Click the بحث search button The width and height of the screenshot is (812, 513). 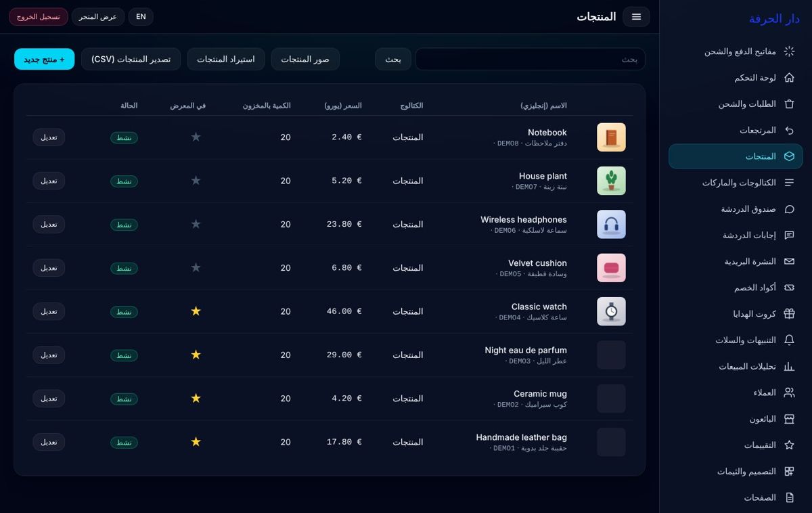coord(393,59)
